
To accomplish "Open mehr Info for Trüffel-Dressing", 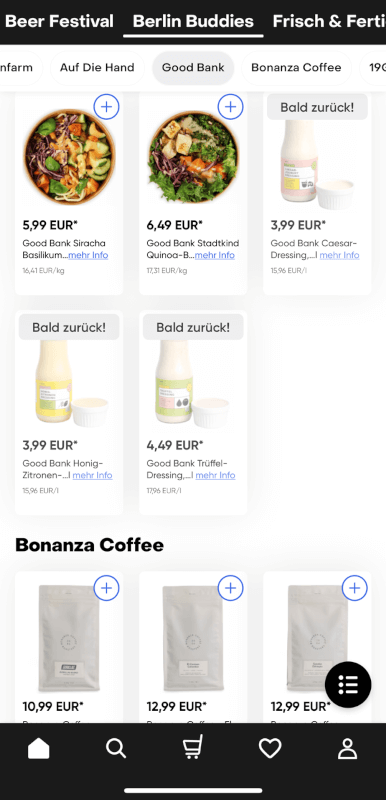I will [215, 475].
